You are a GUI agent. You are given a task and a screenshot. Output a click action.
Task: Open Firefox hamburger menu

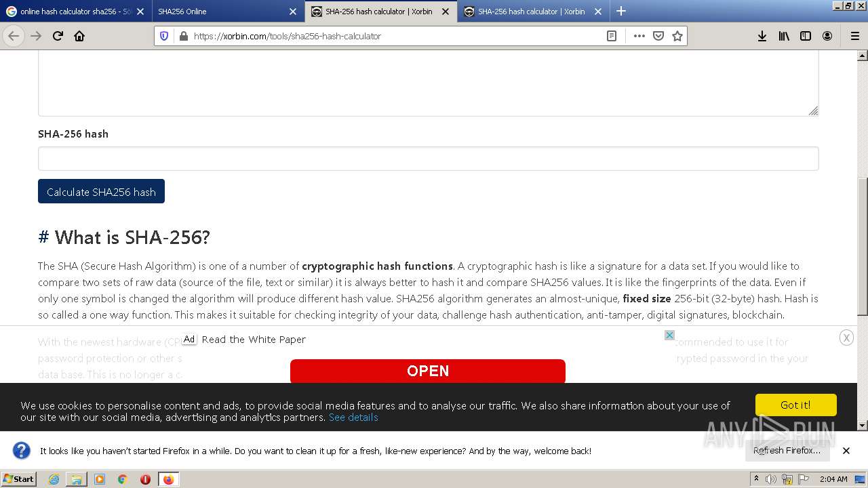click(x=854, y=36)
